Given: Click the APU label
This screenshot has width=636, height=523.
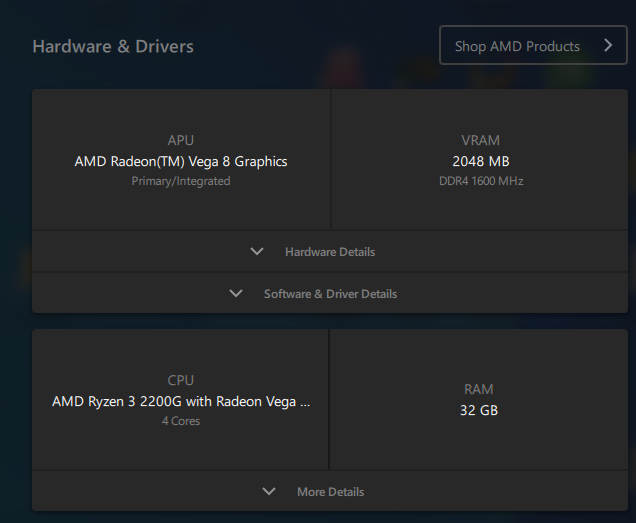Looking at the screenshot, I should click(181, 141).
